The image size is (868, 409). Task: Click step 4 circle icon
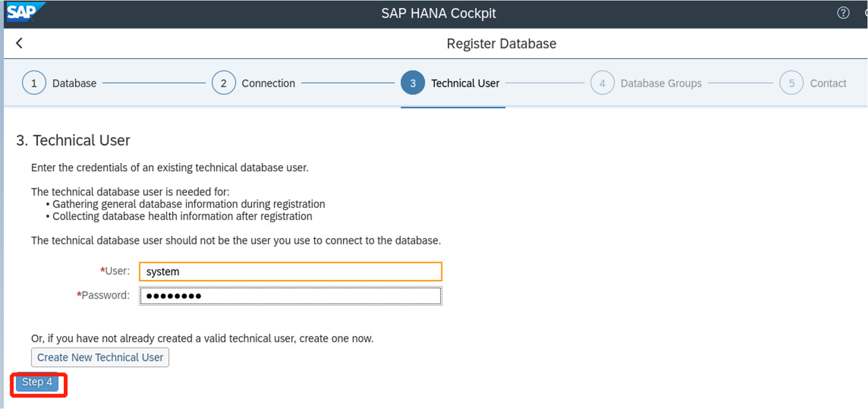602,83
